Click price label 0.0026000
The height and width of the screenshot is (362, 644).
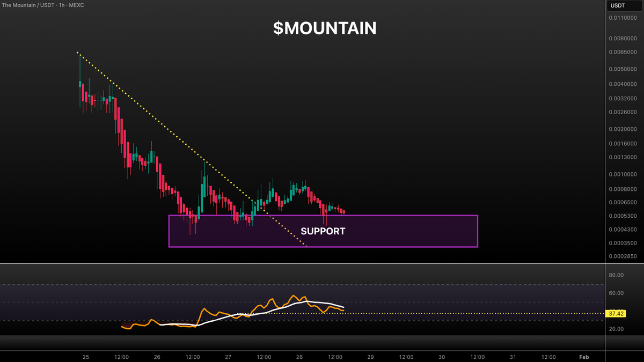pos(623,112)
